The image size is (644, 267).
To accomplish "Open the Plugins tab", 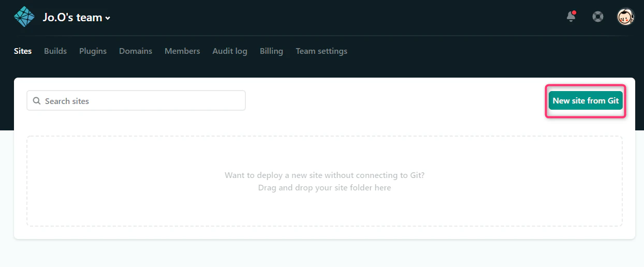I will 93,51.
